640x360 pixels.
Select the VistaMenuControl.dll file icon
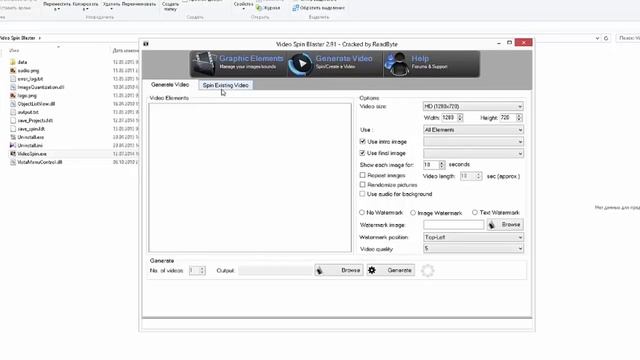coord(13,162)
